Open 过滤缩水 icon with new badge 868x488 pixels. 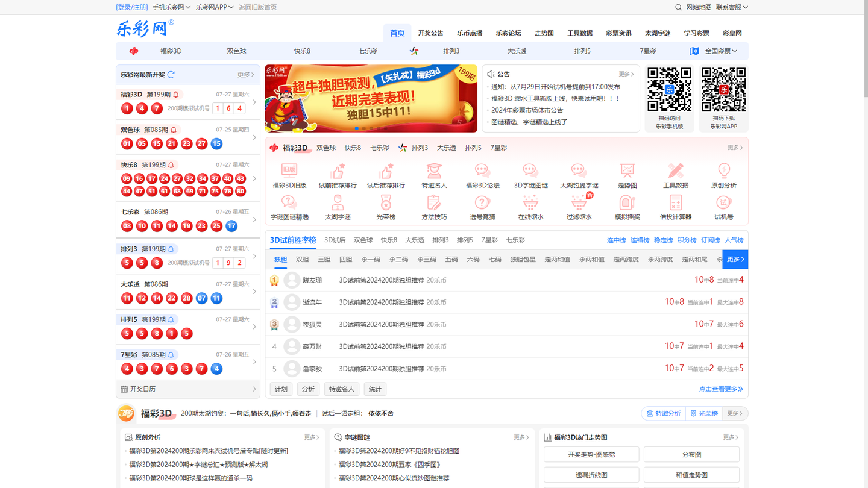(580, 202)
